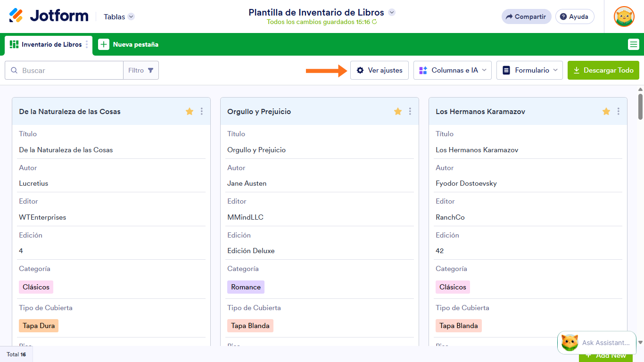The width and height of the screenshot is (644, 362).
Task: Open the Filtro filter button
Action: [141, 70]
